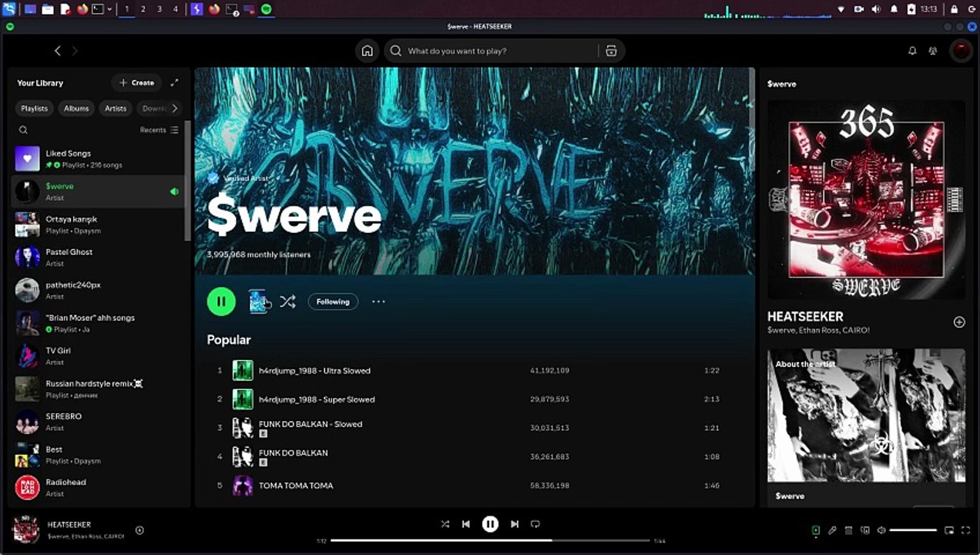Toggle shuffle in the bottom player bar
This screenshot has width=980, height=555.
point(445,524)
